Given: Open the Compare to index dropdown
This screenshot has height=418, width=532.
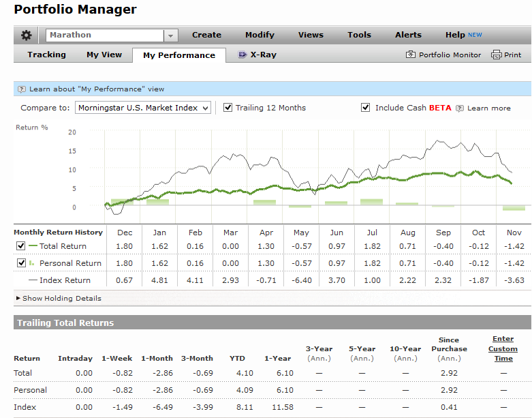Looking at the screenshot, I should coord(143,108).
